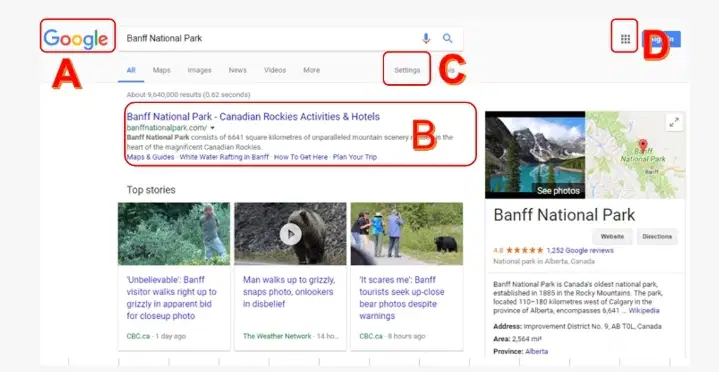Viewport: 719px width, 372px height.
Task: Open dropdown arrow next to banffnationalpark.com
Action: coord(212,128)
